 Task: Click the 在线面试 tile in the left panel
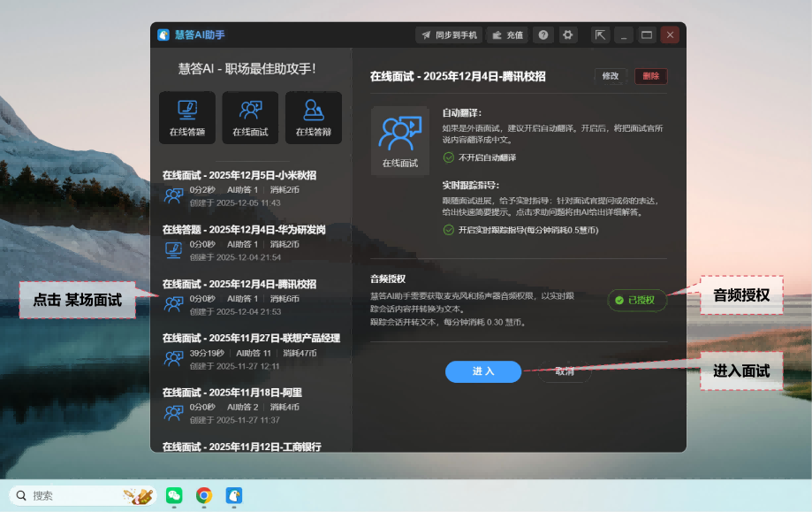[x=250, y=118]
